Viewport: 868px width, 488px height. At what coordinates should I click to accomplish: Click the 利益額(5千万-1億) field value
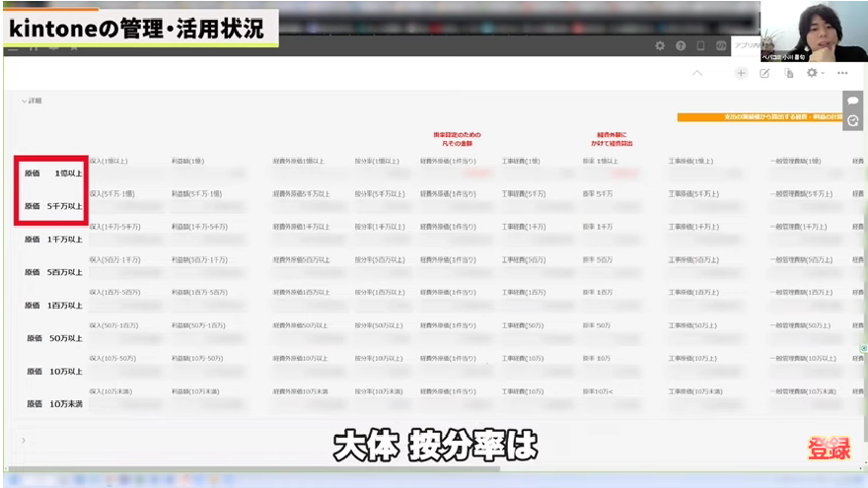tap(207, 207)
